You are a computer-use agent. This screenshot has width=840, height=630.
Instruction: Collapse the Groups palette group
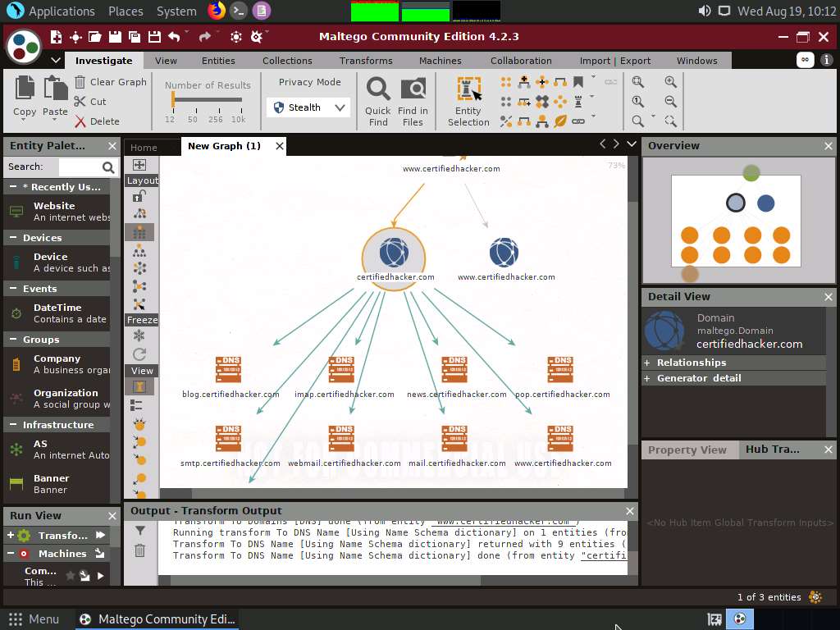(13, 339)
